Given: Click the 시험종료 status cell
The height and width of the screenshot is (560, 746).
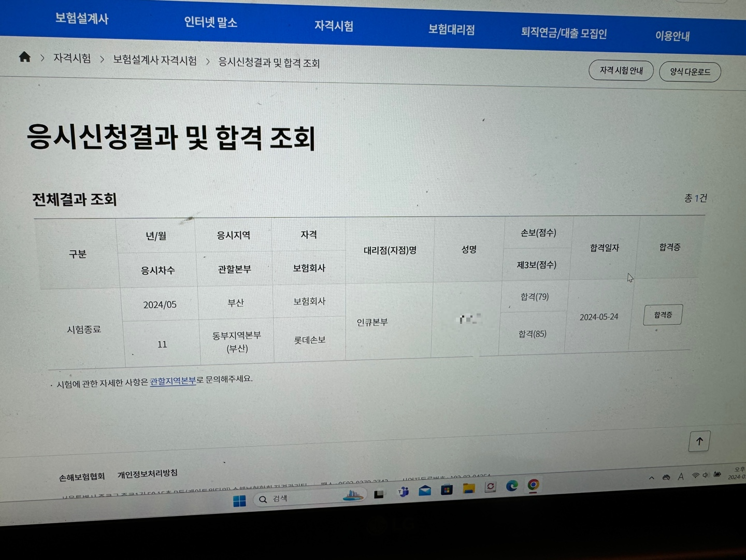Looking at the screenshot, I should 84,329.
